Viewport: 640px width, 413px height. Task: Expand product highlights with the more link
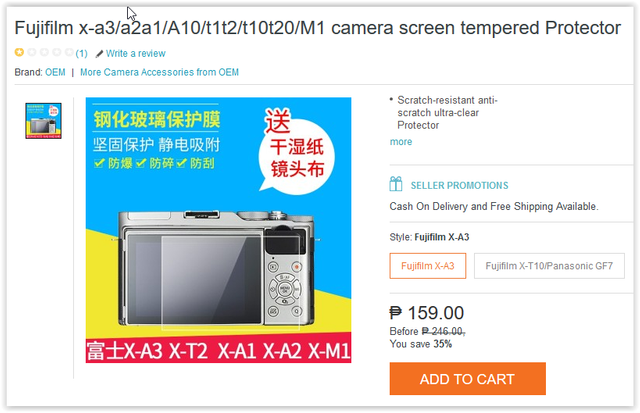(x=401, y=142)
